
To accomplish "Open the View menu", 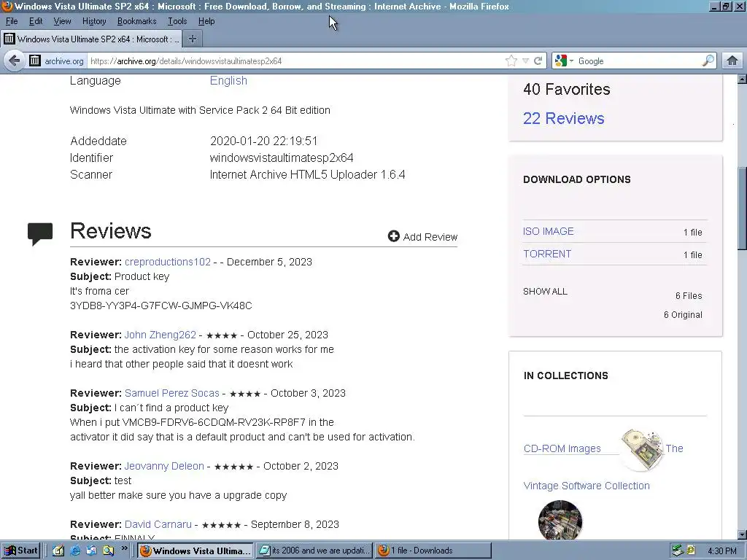I will [x=62, y=21].
